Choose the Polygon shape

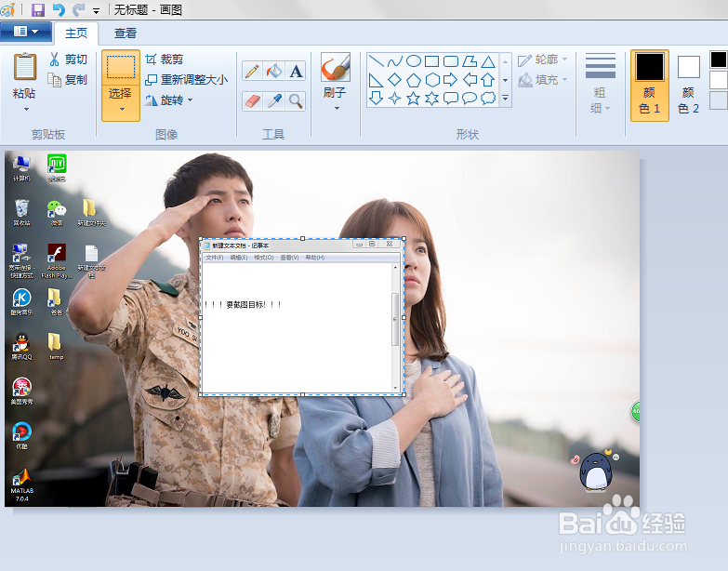470,61
